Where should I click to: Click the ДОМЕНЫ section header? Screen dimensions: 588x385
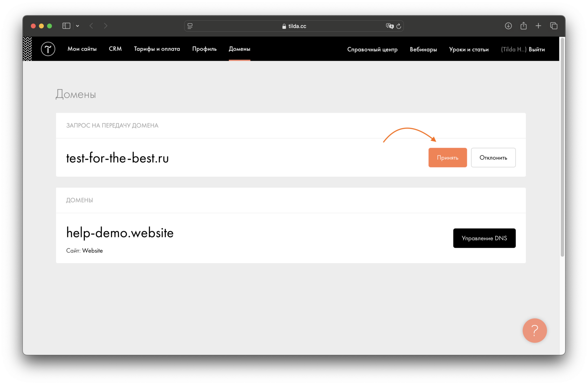point(79,200)
